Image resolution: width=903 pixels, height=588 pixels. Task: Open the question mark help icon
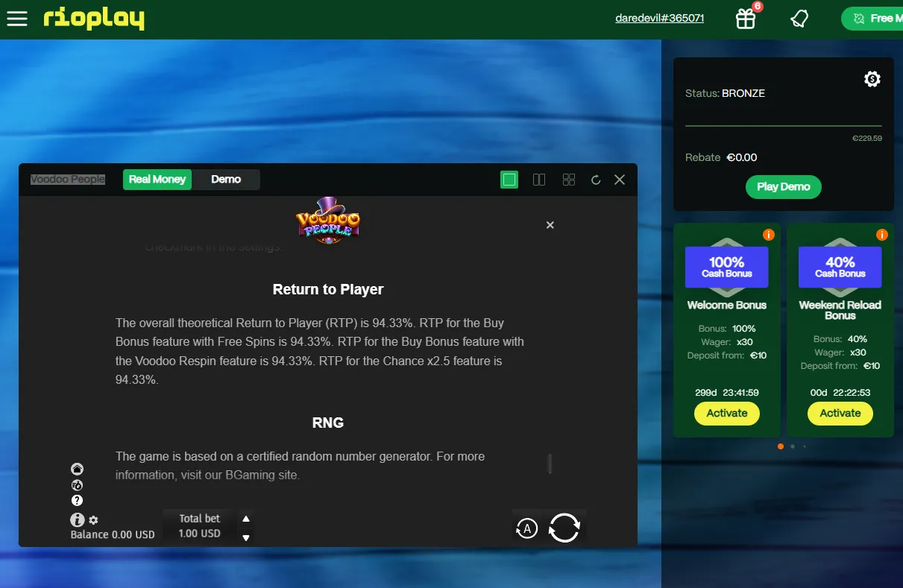pos(77,500)
